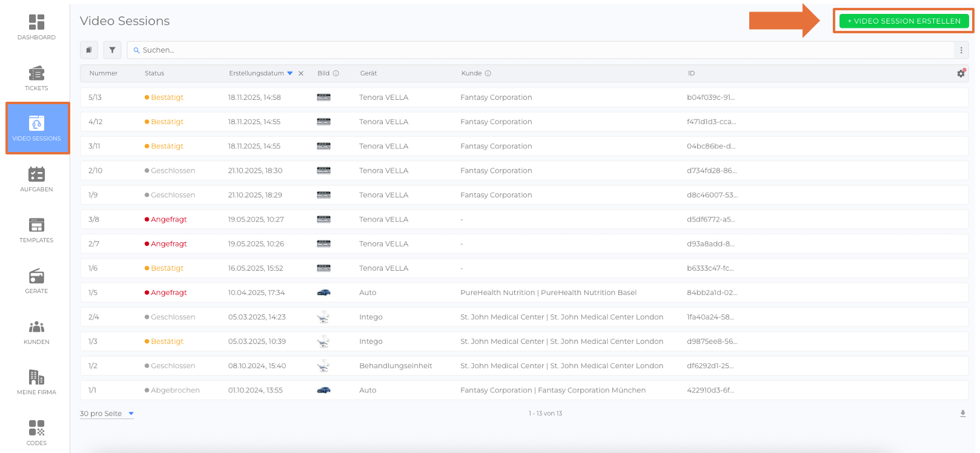Toggle Erstellungsdatum sort direction arrow
Image resolution: width=980 pixels, height=453 pixels.
pyautogui.click(x=290, y=73)
